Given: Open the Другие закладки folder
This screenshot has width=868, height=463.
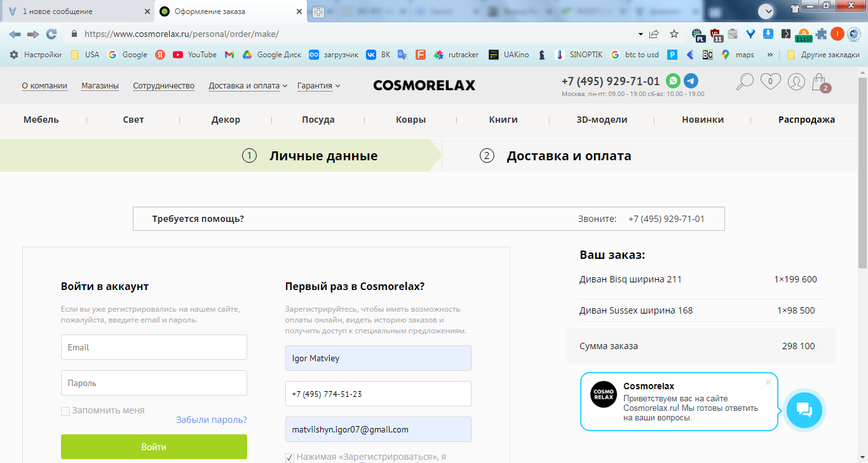Looking at the screenshot, I should tap(823, 55).
